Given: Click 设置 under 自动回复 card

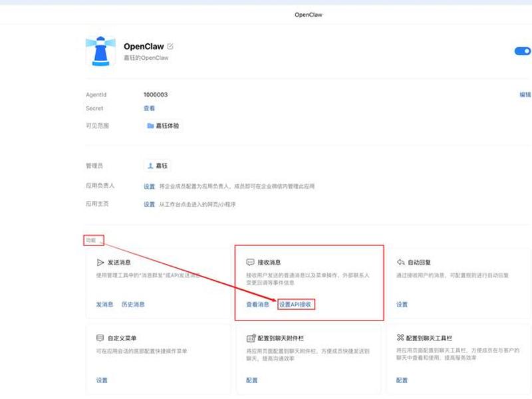Looking at the screenshot, I should point(402,305).
